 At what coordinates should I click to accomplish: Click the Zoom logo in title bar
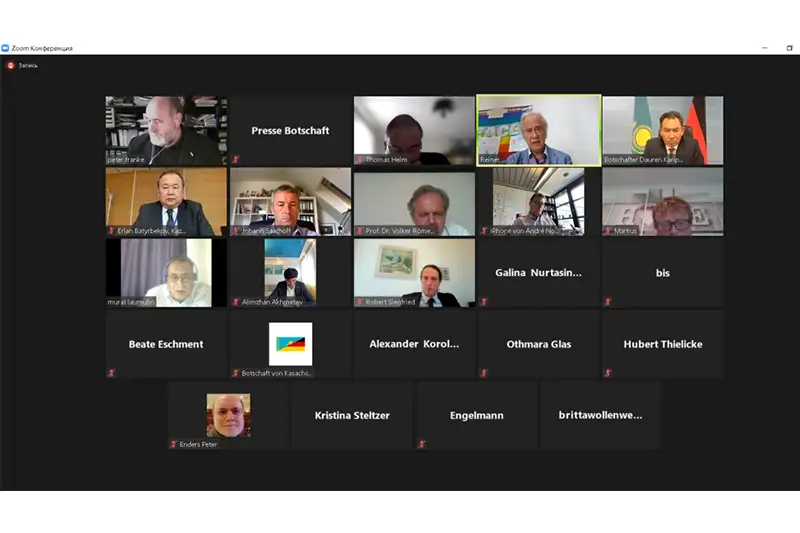(5, 48)
